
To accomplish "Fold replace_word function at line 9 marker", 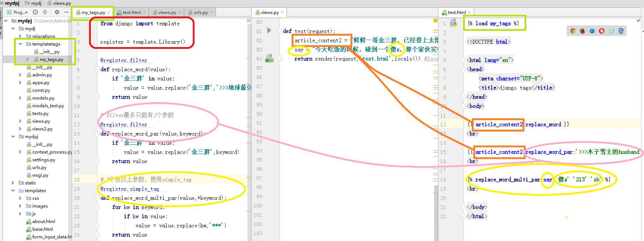I will coord(97,97).
